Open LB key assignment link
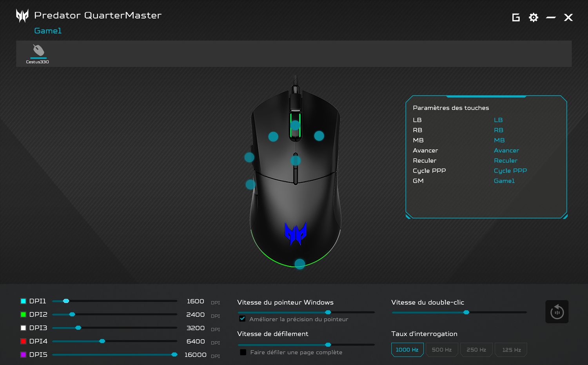The image size is (588, 365). click(498, 120)
